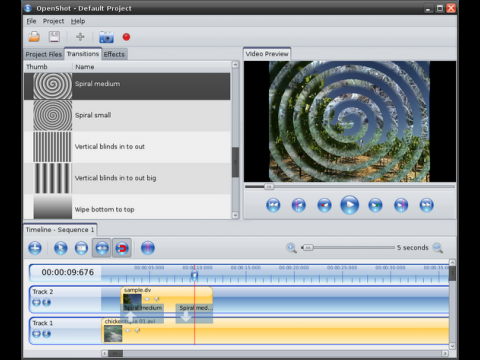The image size is (480, 360).
Task: Select the Video Preview tab
Action: pos(267,54)
